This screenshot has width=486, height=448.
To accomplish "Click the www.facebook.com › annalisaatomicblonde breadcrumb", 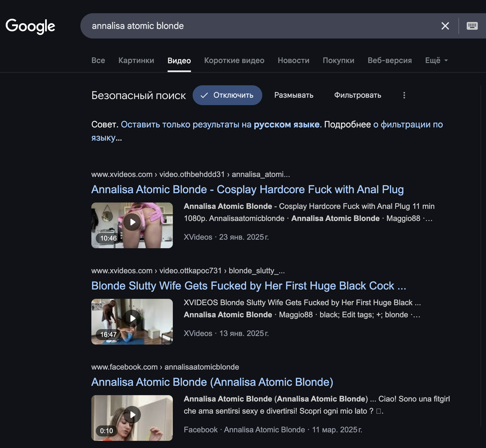I will [x=165, y=367].
